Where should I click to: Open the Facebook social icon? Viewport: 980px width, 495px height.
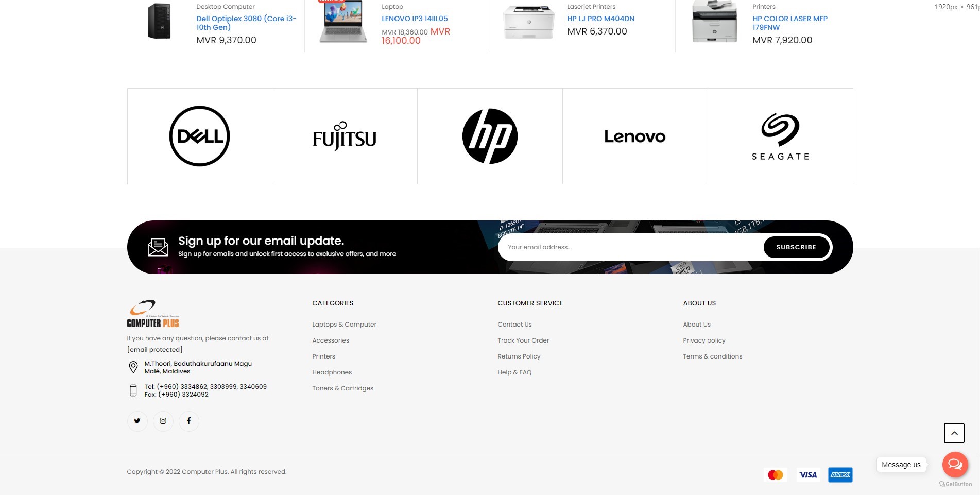(188, 421)
